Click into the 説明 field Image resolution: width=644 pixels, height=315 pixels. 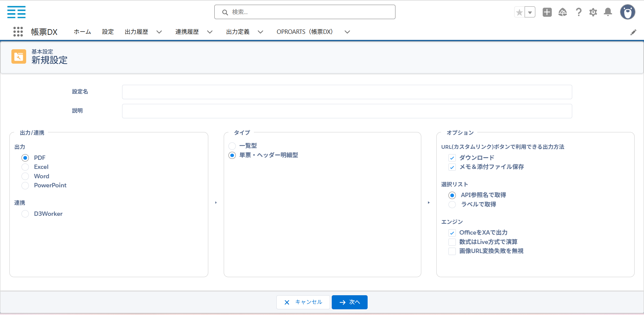pyautogui.click(x=347, y=111)
